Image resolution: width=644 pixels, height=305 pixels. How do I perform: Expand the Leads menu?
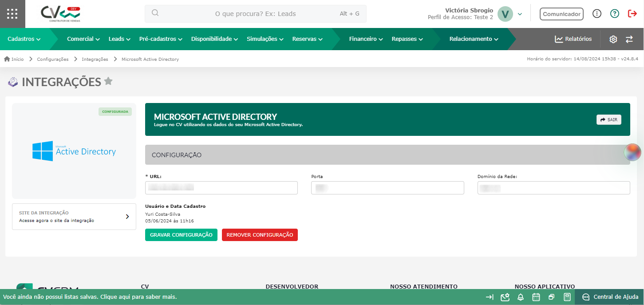coord(119,39)
